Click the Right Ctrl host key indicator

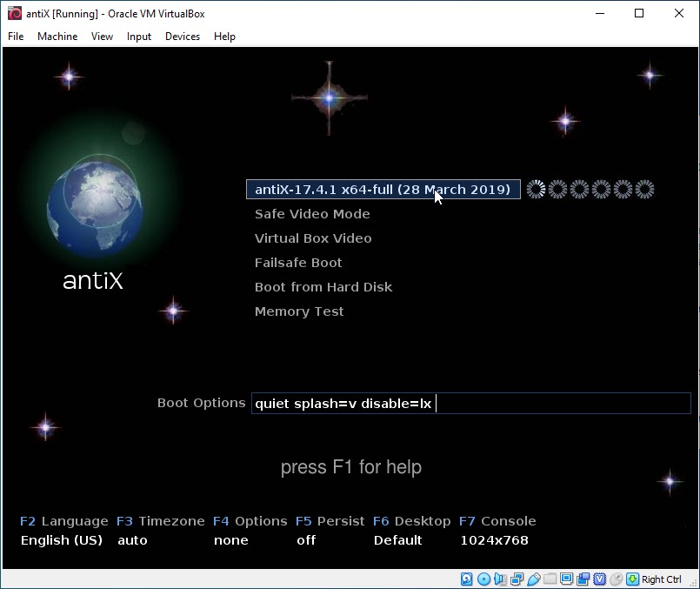point(661,579)
